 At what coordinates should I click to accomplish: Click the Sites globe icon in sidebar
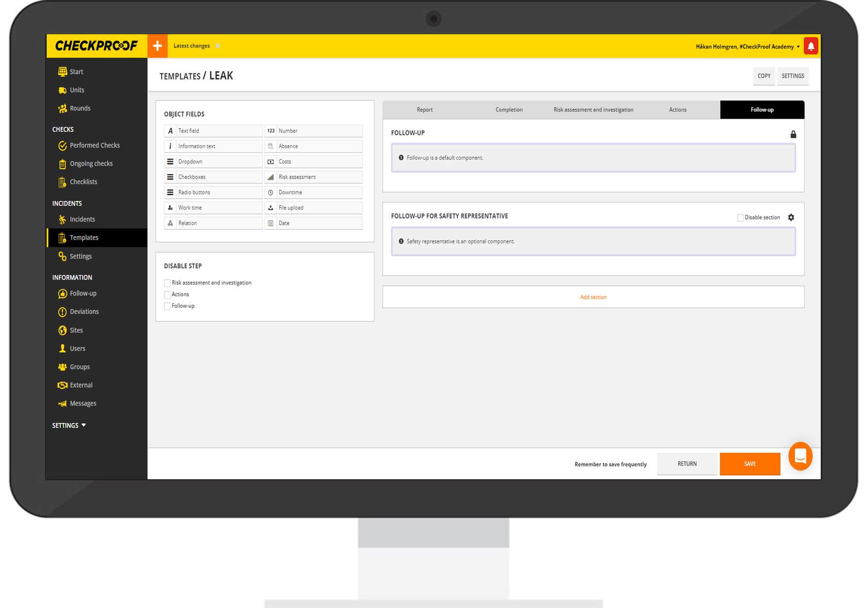point(63,330)
